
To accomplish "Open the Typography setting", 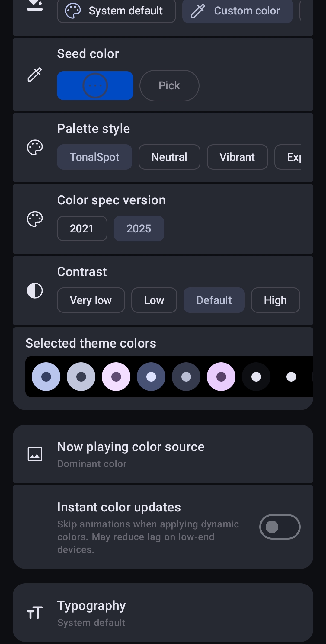I will click(163, 613).
